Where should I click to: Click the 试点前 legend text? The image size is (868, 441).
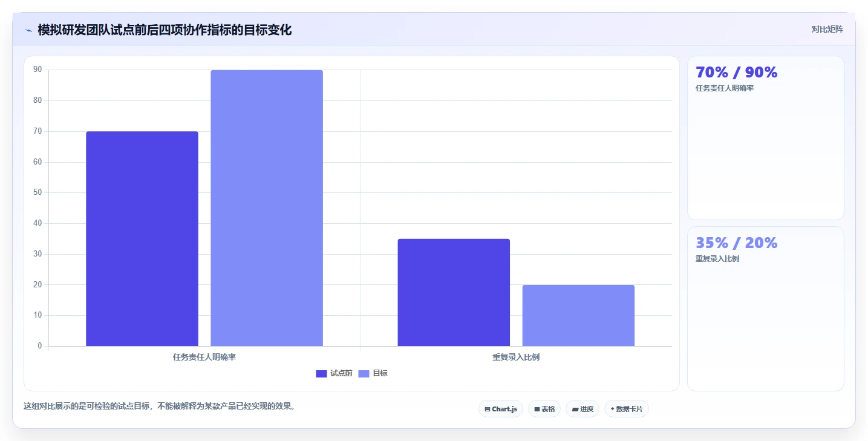[x=341, y=374]
